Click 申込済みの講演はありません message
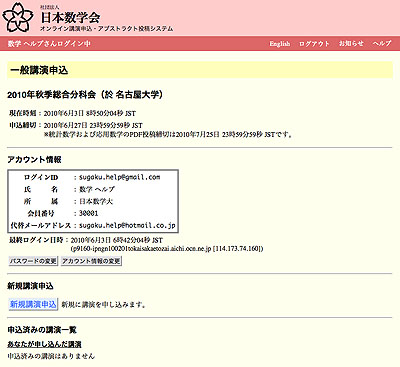The image size is (400, 367). point(51,356)
